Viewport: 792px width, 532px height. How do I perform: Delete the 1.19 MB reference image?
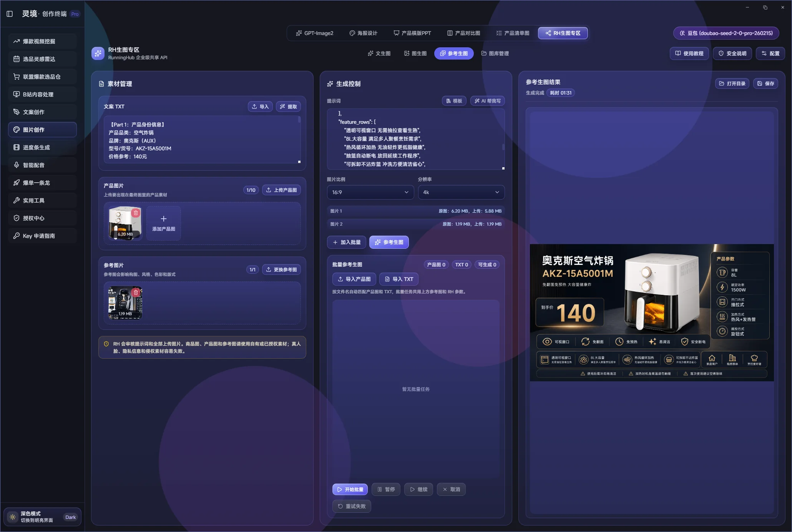coord(136,292)
